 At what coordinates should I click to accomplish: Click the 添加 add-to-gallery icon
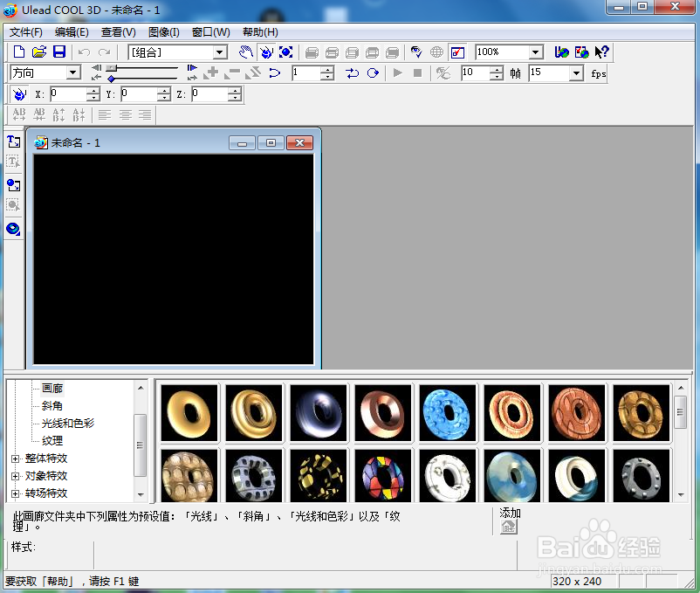pyautogui.click(x=509, y=527)
